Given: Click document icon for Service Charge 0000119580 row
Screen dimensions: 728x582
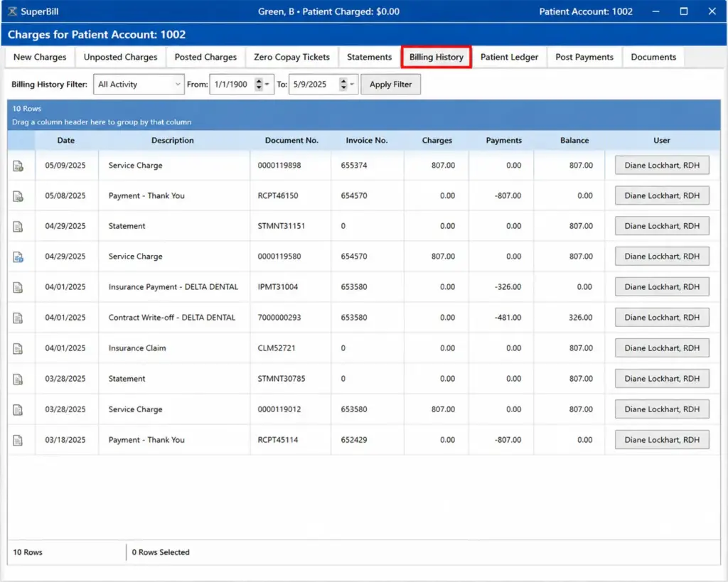Looking at the screenshot, I should pyautogui.click(x=18, y=257).
